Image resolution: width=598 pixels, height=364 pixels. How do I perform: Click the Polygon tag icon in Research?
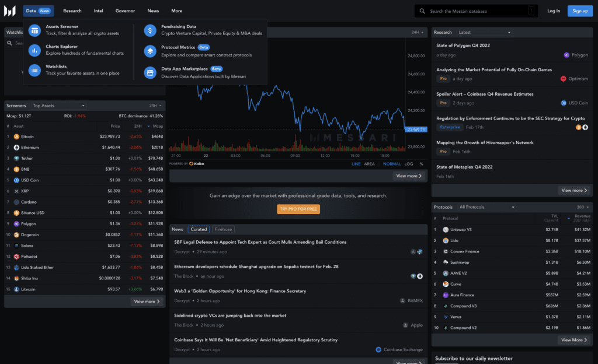tap(566, 55)
